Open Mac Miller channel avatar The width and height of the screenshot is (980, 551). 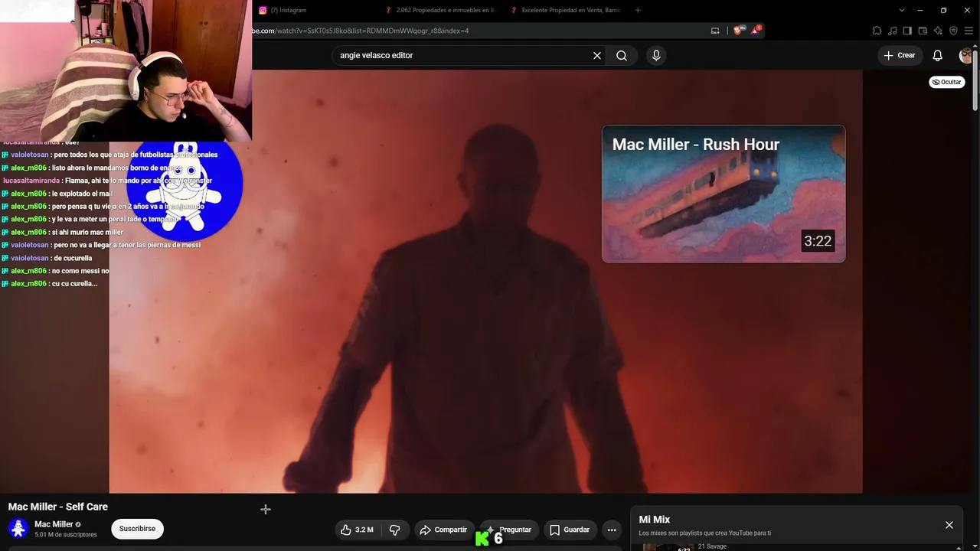18,528
